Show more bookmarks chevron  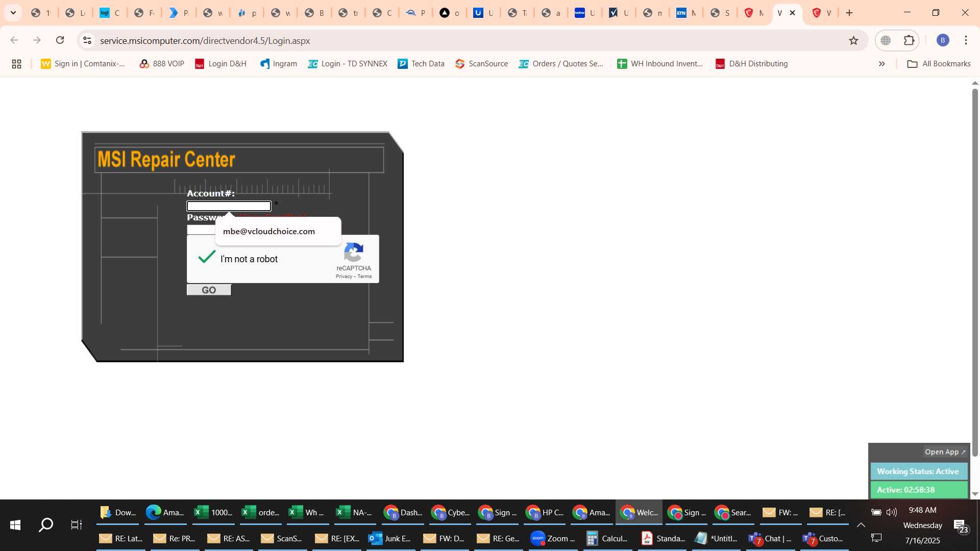click(881, 64)
